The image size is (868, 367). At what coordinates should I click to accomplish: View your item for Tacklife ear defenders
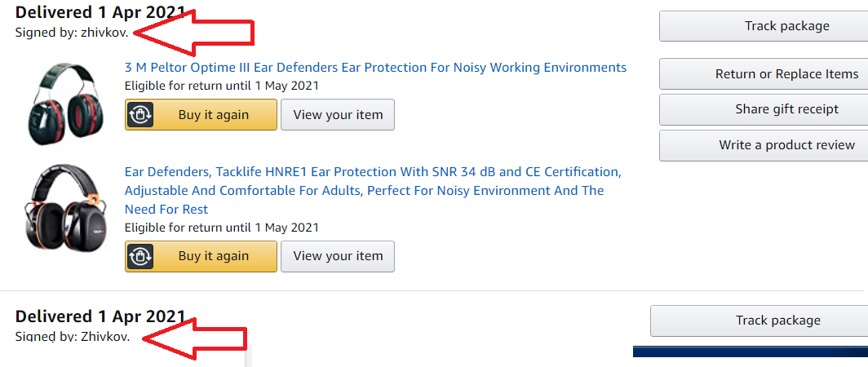[338, 256]
